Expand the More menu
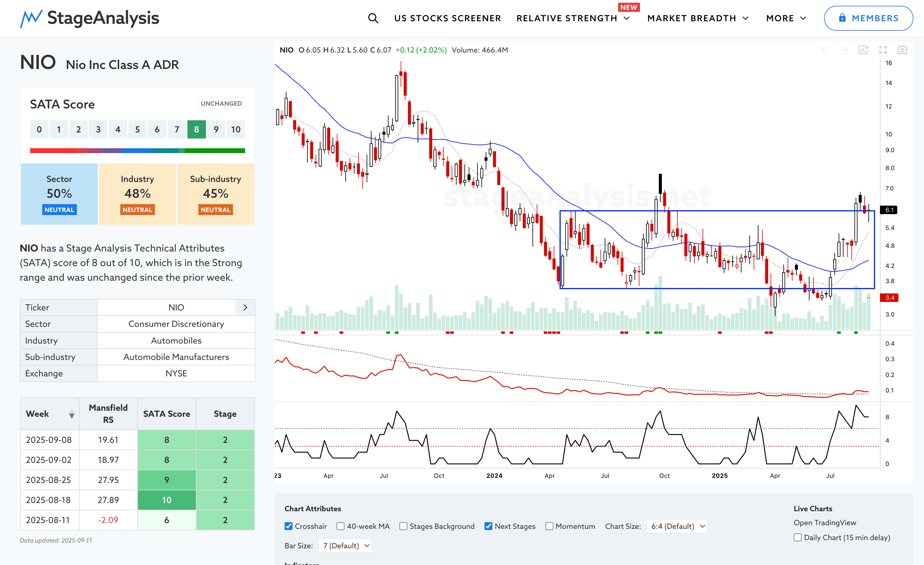Image resolution: width=924 pixels, height=565 pixels. click(786, 18)
